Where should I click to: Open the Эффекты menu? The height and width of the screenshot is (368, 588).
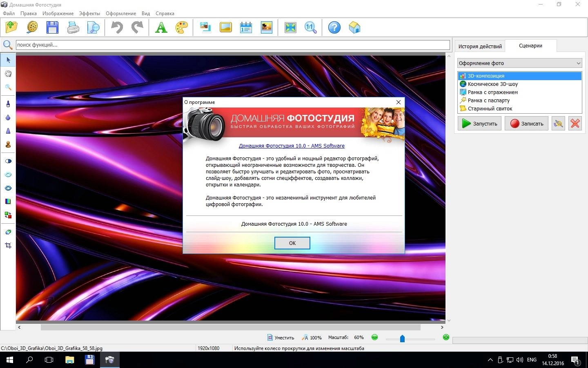click(89, 13)
